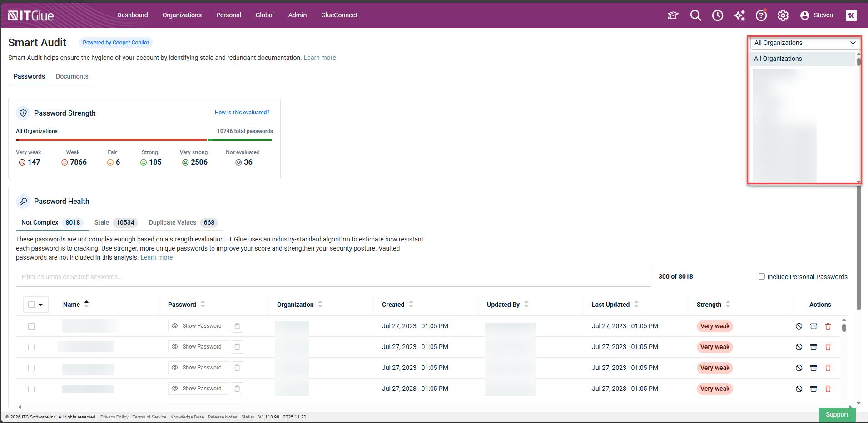This screenshot has width=868, height=423.
Task: Enable Include Personal Passwords checkbox
Action: pos(762,276)
